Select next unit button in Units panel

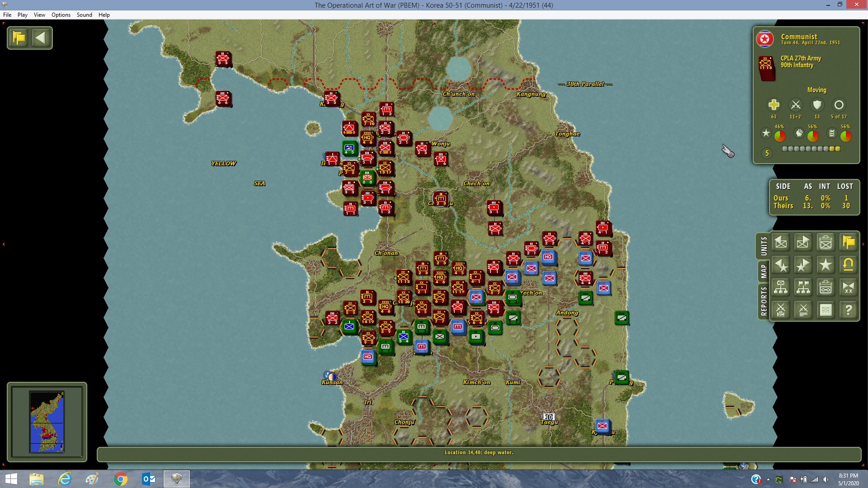[803, 243]
